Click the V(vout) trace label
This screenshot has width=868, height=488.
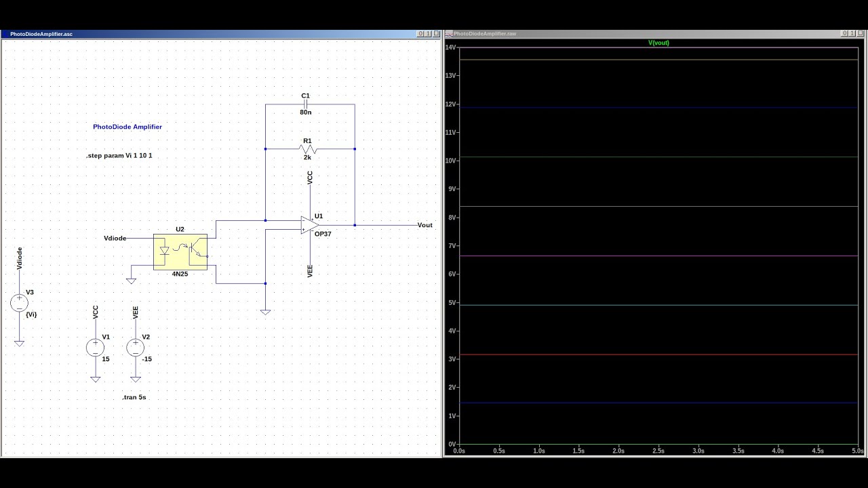click(658, 43)
